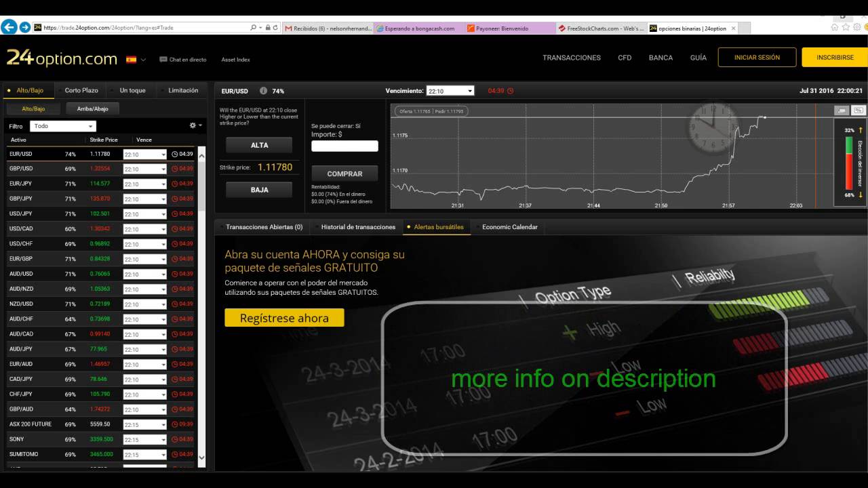Open the Asset Index link
Viewport: 868px width, 488px height.
pos(235,60)
